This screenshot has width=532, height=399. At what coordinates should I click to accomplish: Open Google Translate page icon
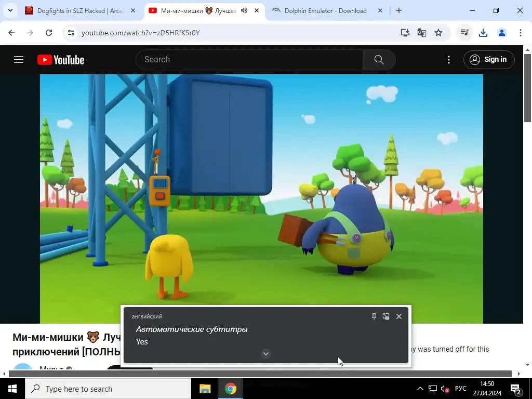(x=422, y=33)
